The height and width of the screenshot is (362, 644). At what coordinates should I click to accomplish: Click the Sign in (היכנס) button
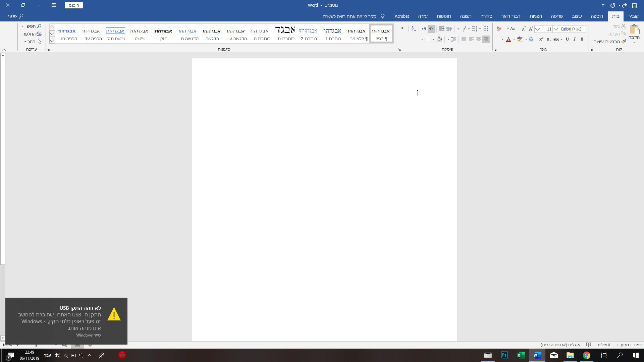tap(74, 5)
